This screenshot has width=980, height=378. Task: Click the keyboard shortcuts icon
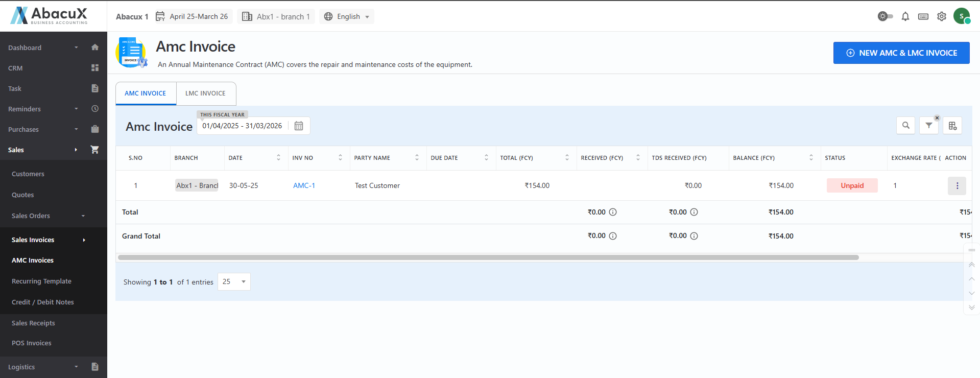[923, 16]
